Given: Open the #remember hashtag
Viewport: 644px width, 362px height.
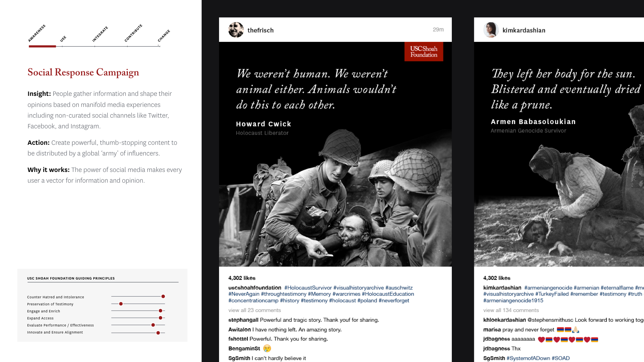Looking at the screenshot, I should 584,294.
